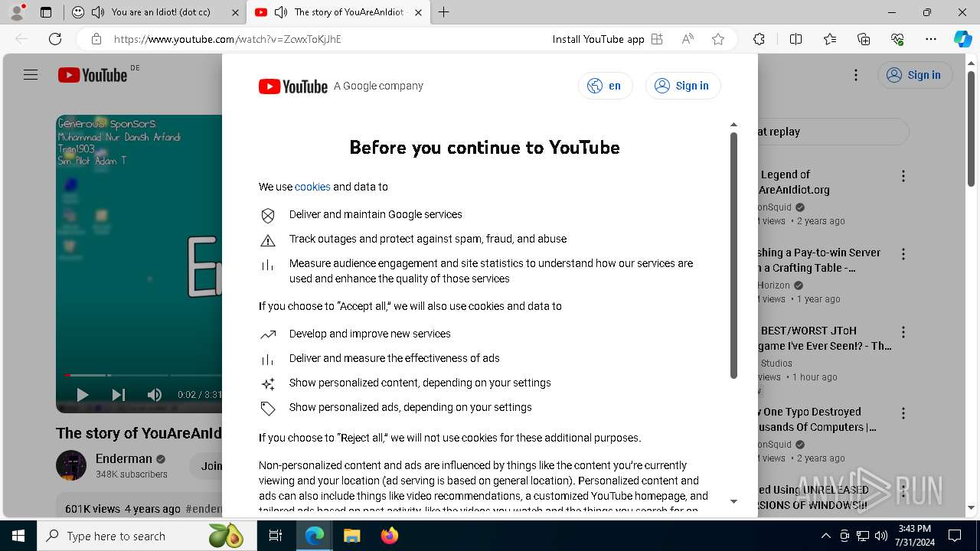Open the 'Legend of YouAreAnIdiot.org' suggested video
980x551 pixels.
pos(794,182)
